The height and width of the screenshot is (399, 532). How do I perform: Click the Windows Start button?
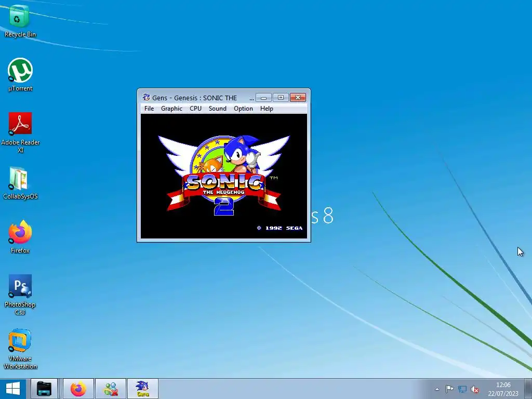[13, 389]
